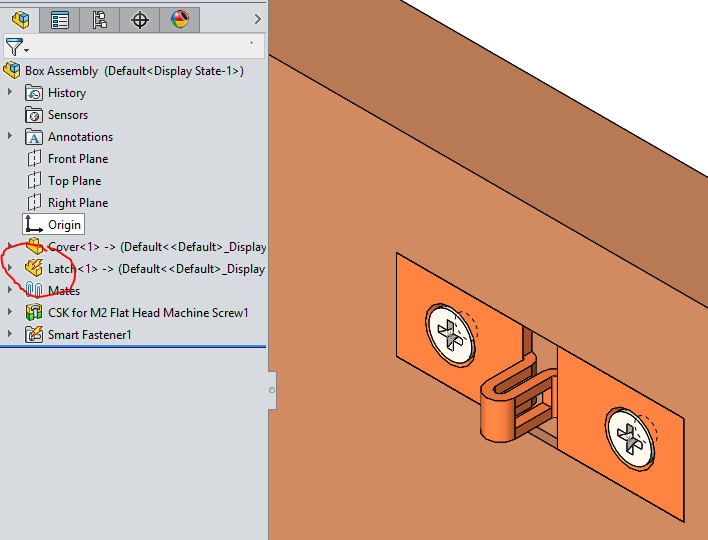This screenshot has width=708, height=540.
Task: Select the Annotations label
Action: tap(80, 137)
